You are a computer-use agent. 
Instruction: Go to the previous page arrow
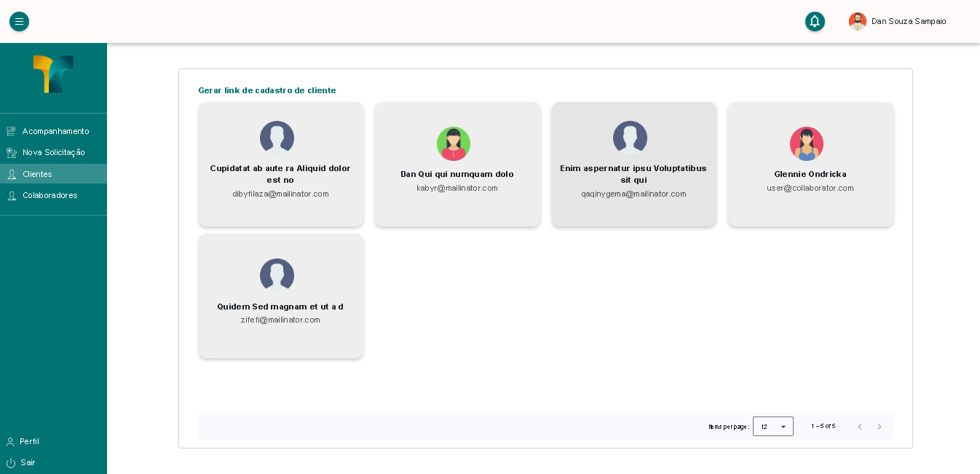(859, 427)
